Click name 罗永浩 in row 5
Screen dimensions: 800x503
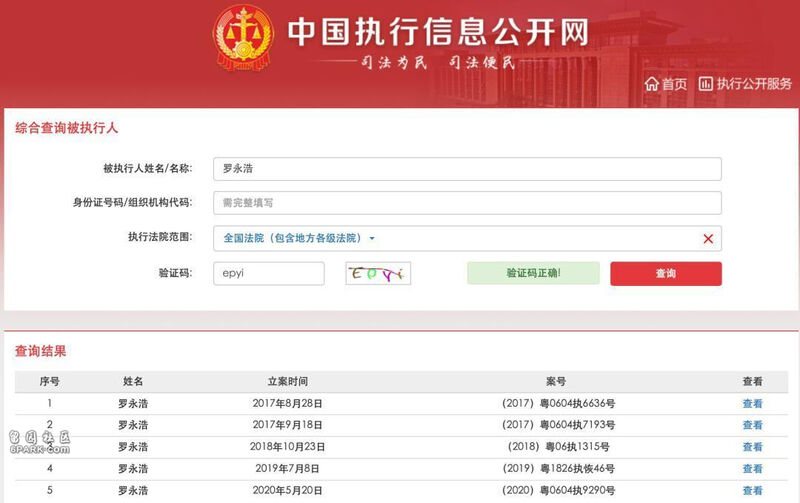pos(133,490)
